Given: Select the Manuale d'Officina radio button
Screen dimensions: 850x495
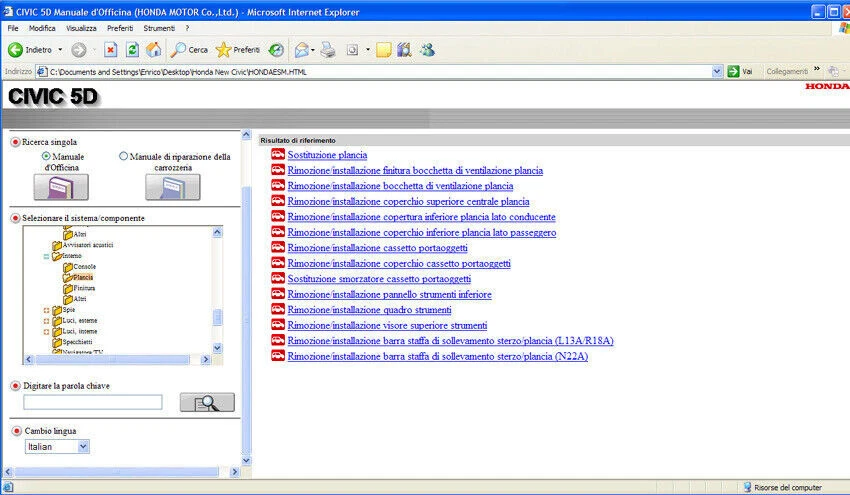Looking at the screenshot, I should 46,156.
